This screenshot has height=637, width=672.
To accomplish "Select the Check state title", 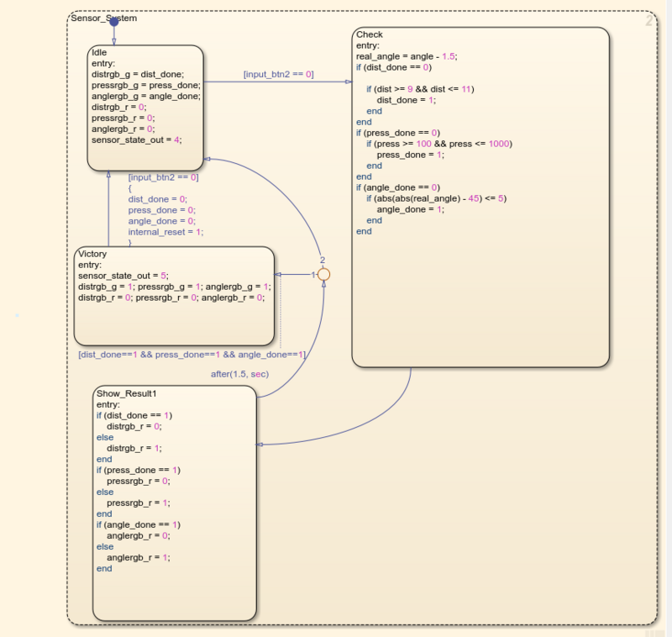I will [x=370, y=34].
